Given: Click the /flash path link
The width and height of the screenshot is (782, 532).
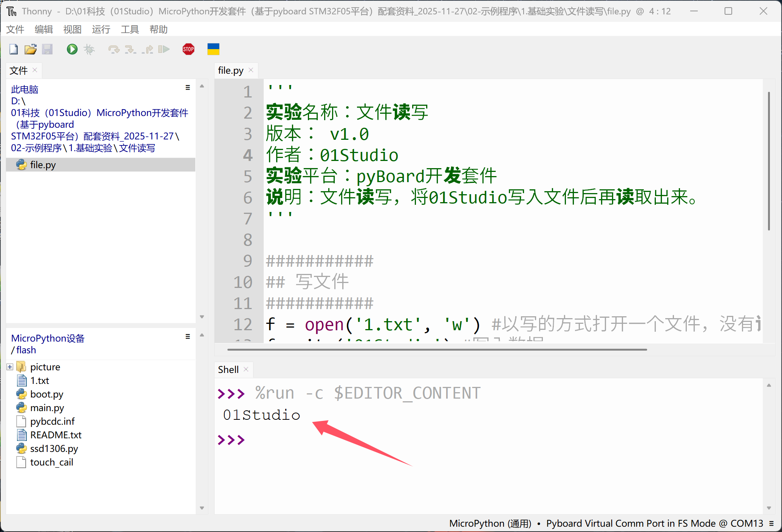Looking at the screenshot, I should (26, 350).
